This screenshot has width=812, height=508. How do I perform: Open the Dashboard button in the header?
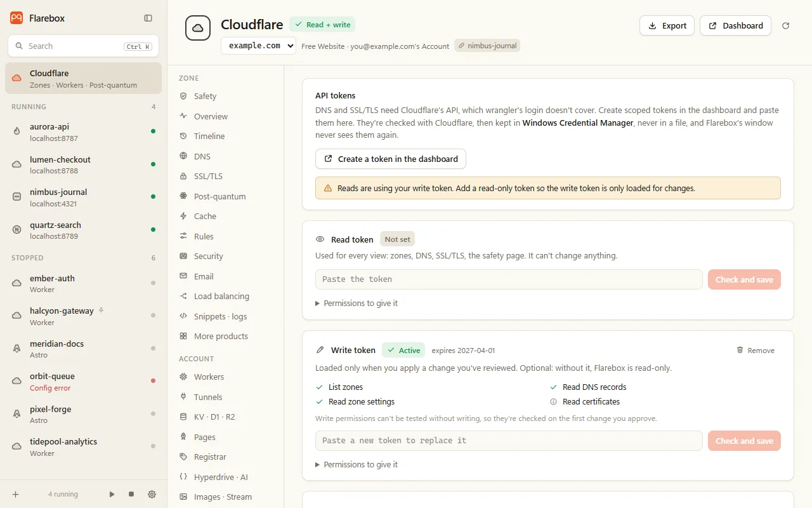coord(735,25)
